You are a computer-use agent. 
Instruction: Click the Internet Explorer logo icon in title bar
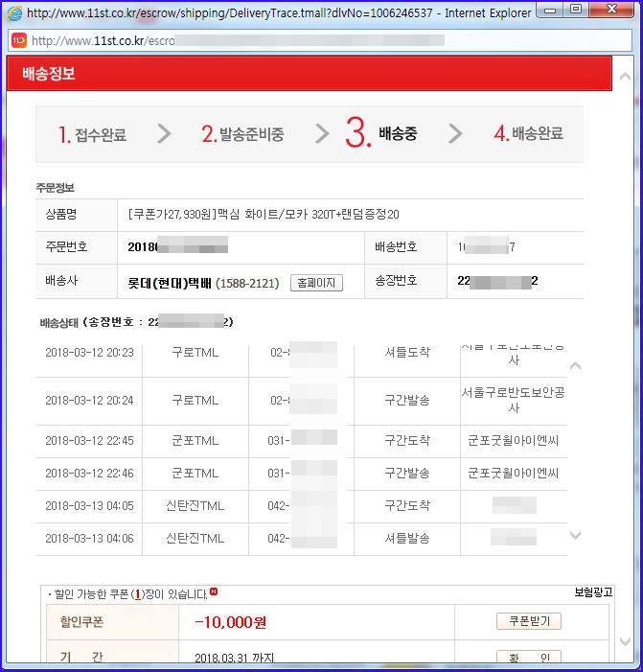(x=14, y=13)
